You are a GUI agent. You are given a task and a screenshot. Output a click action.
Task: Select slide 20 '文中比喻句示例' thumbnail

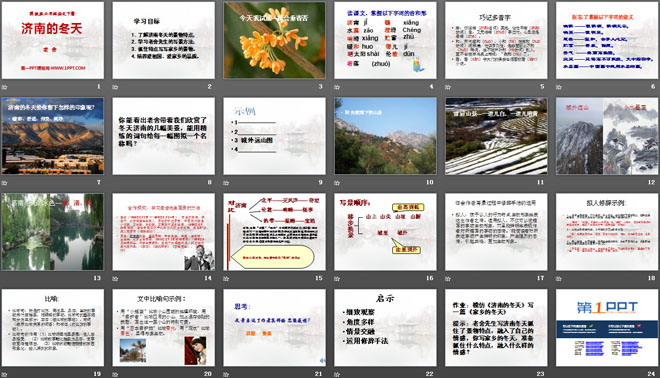pyautogui.click(x=163, y=327)
